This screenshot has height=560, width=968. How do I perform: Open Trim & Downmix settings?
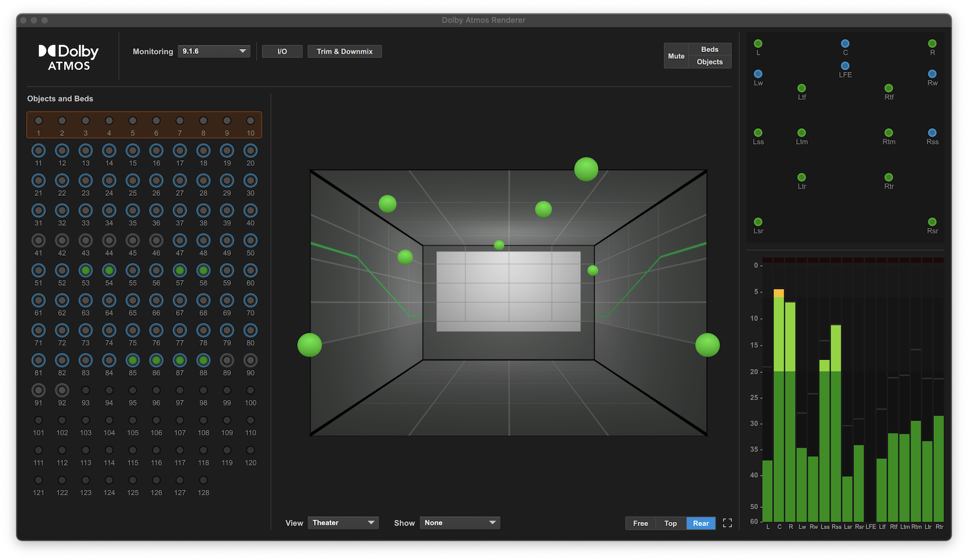344,51
